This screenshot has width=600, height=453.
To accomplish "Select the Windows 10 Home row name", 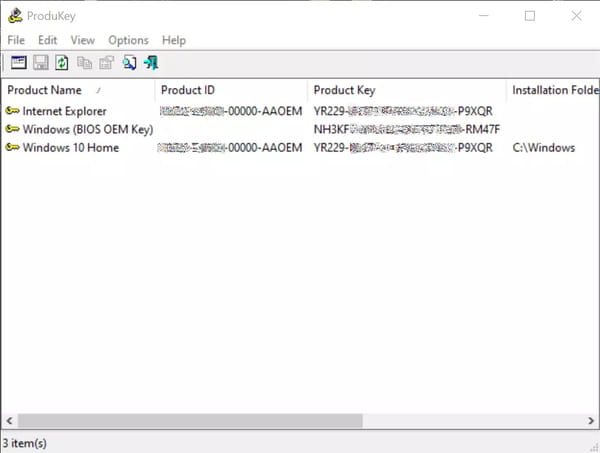I will pos(71,147).
